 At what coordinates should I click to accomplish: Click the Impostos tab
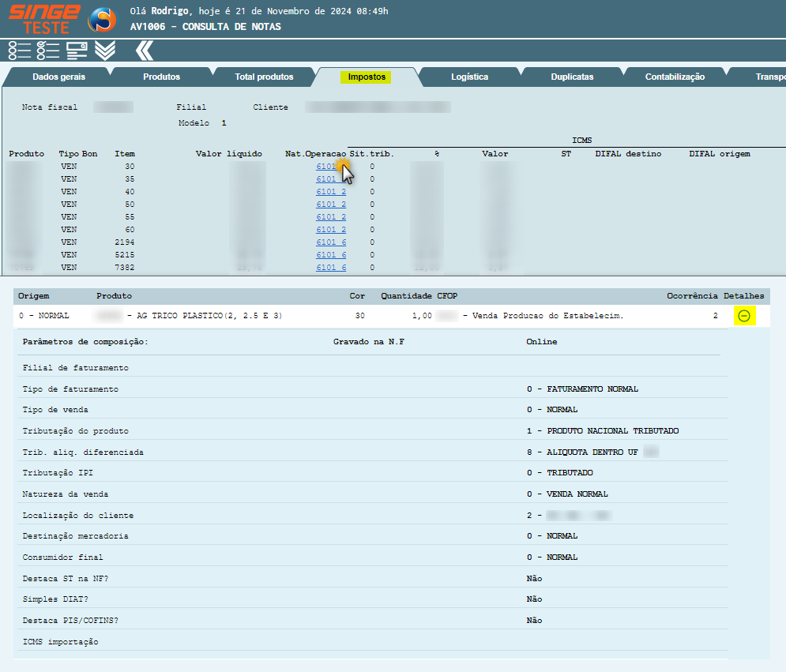(367, 77)
